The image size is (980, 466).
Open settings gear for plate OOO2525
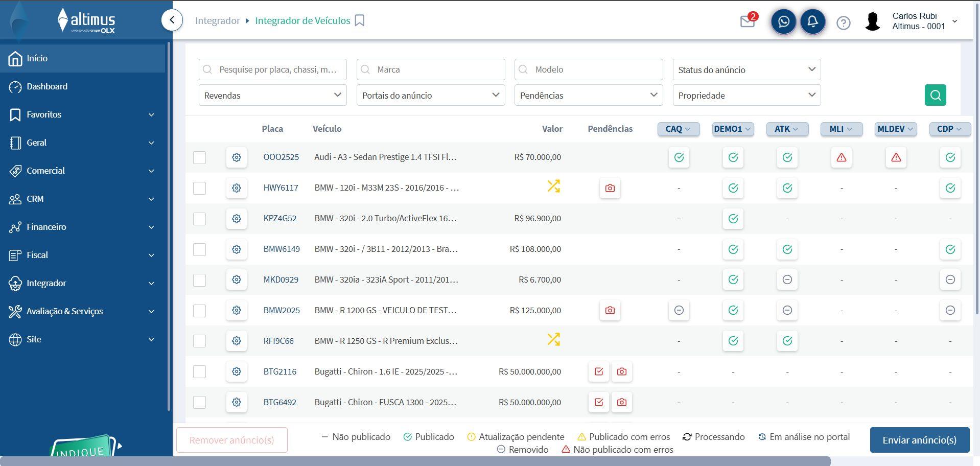click(237, 157)
